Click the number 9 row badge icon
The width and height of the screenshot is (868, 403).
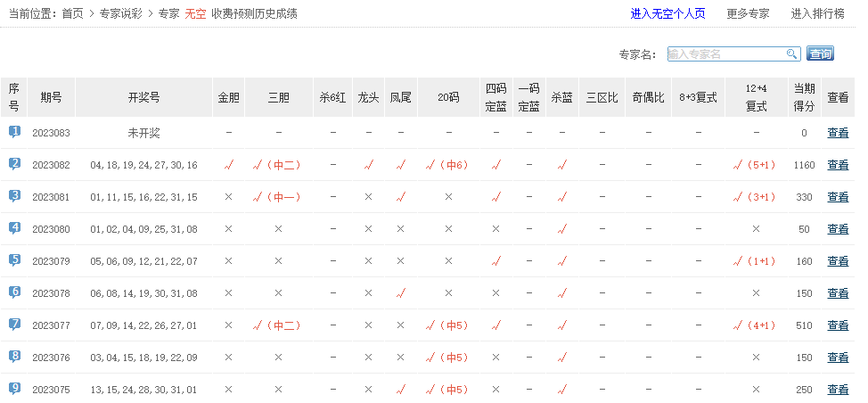point(14,389)
